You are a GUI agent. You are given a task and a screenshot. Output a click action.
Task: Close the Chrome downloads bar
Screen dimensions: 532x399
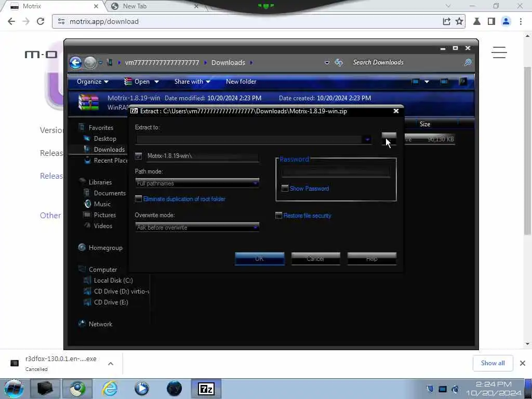coord(523,363)
